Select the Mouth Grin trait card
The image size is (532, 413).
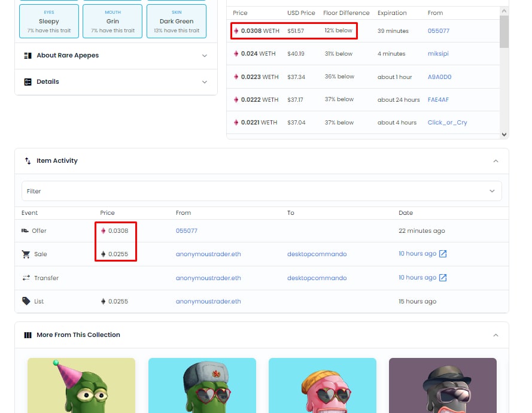113,21
